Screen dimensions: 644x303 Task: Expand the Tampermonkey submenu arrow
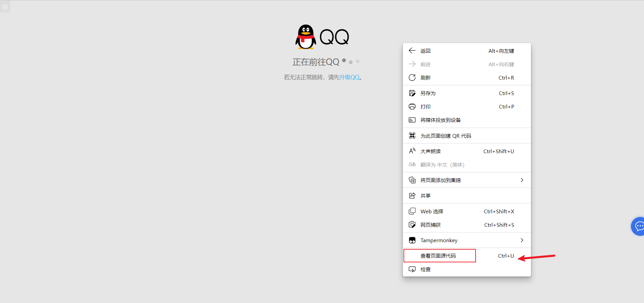[522, 240]
